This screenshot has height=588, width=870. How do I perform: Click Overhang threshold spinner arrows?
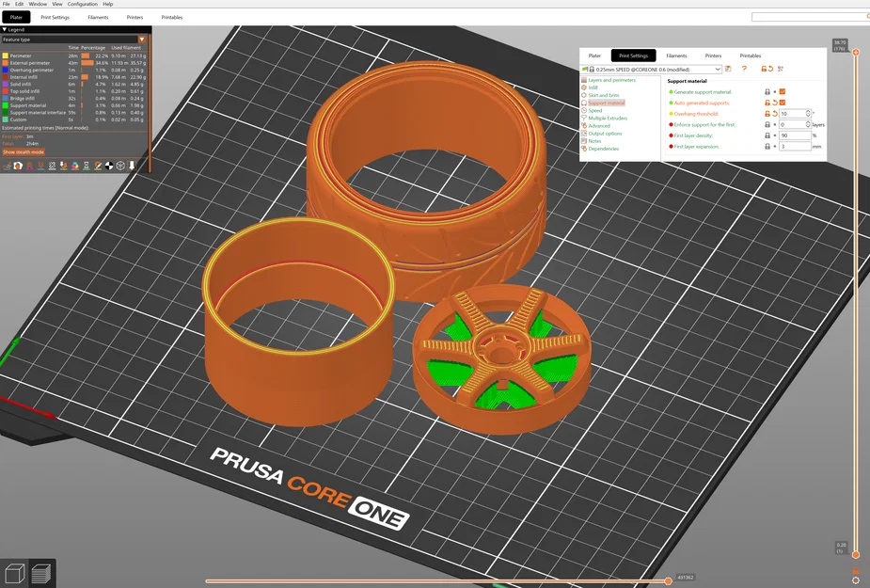808,113
